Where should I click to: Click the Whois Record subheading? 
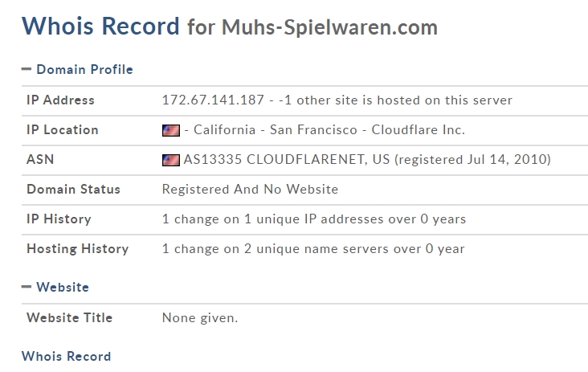(67, 356)
